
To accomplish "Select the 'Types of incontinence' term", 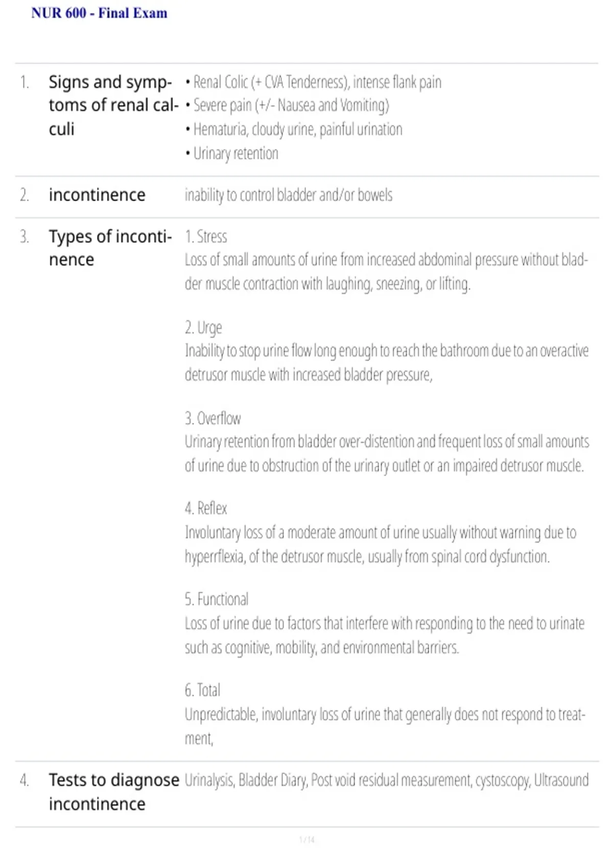I will coord(110,248).
